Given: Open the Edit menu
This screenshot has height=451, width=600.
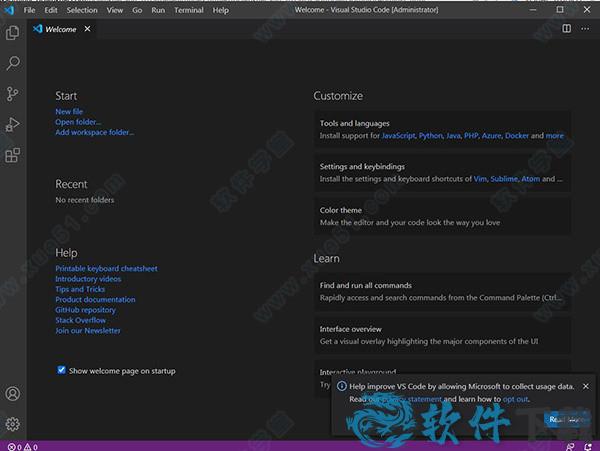Looking at the screenshot, I should 51,10.
